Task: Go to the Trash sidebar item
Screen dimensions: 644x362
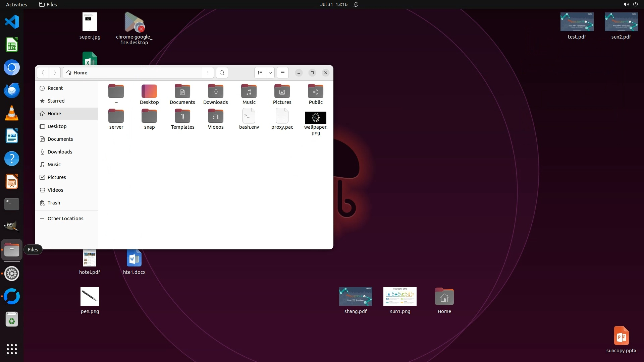Action: (54, 203)
